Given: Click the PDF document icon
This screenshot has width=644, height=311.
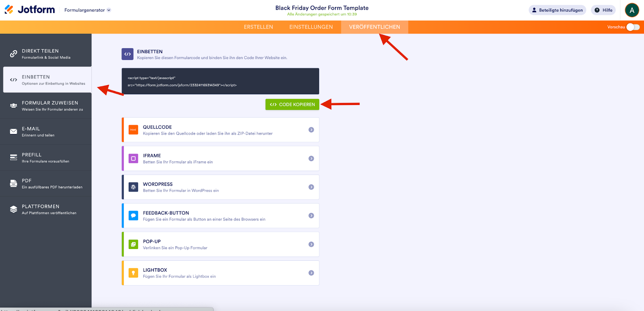Looking at the screenshot, I should point(13,183).
